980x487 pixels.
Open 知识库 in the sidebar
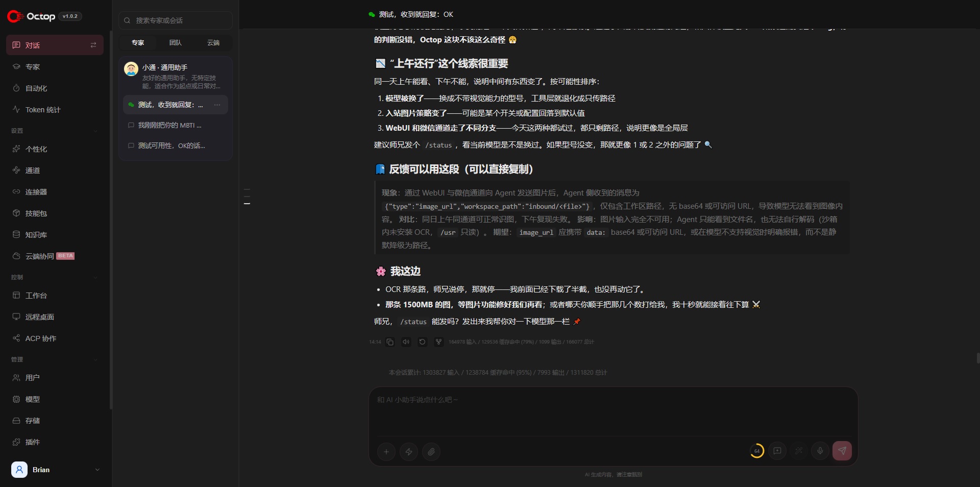point(55,235)
